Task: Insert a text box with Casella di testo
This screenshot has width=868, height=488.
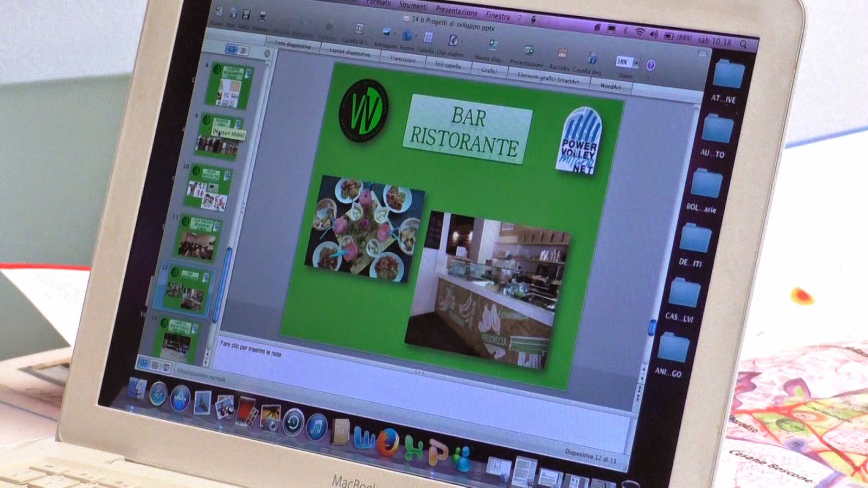Action: pyautogui.click(x=359, y=29)
